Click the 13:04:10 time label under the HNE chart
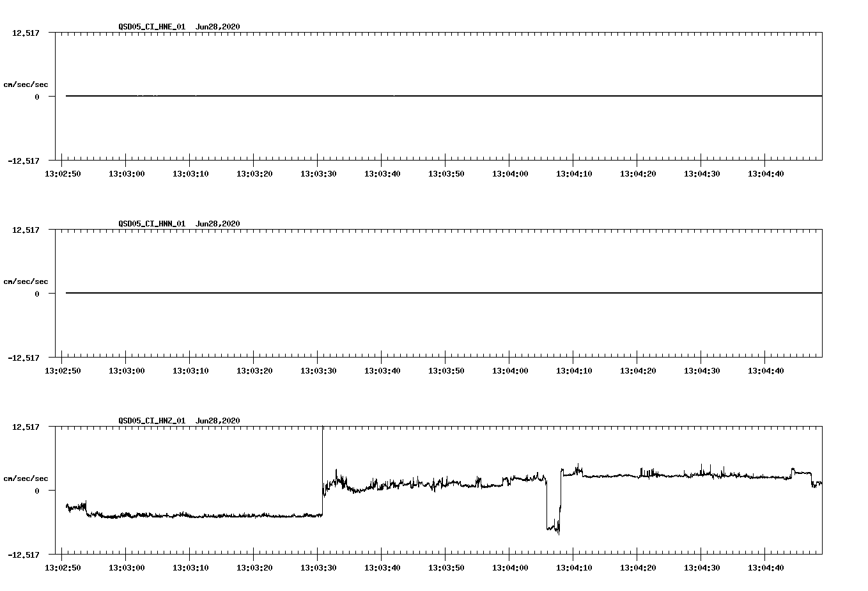The image size is (868, 591). (x=574, y=174)
